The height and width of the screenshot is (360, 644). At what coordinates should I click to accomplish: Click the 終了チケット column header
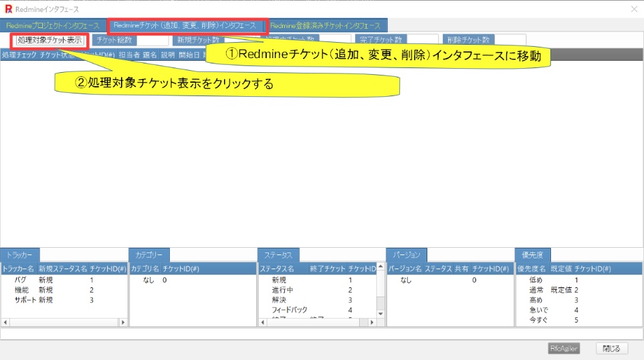pos(327,269)
